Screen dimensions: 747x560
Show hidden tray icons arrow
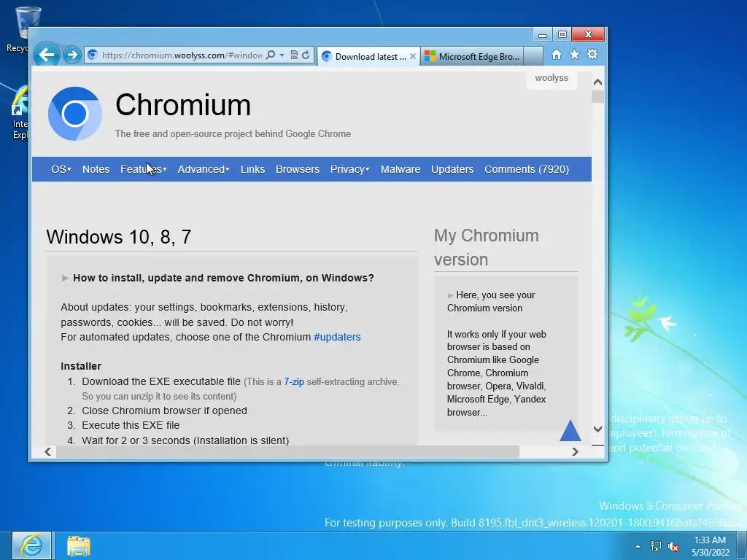(638, 547)
